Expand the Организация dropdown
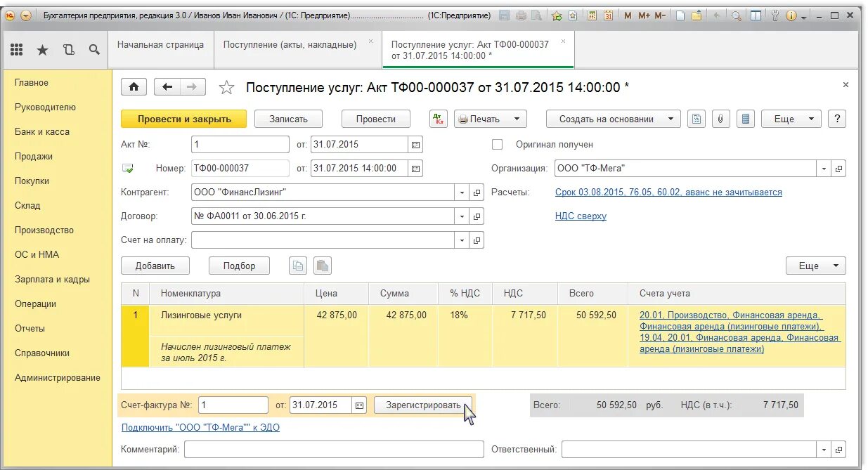Screen dimensions: 868x470 (824, 169)
